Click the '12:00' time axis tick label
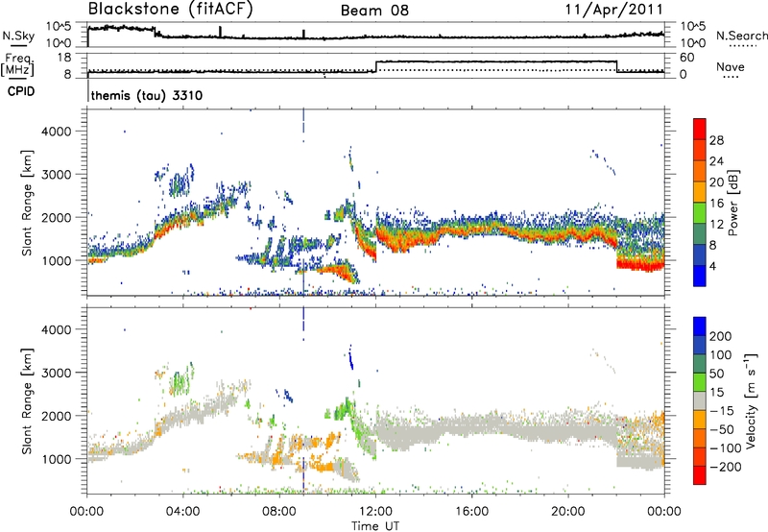768x532 pixels. click(x=375, y=512)
